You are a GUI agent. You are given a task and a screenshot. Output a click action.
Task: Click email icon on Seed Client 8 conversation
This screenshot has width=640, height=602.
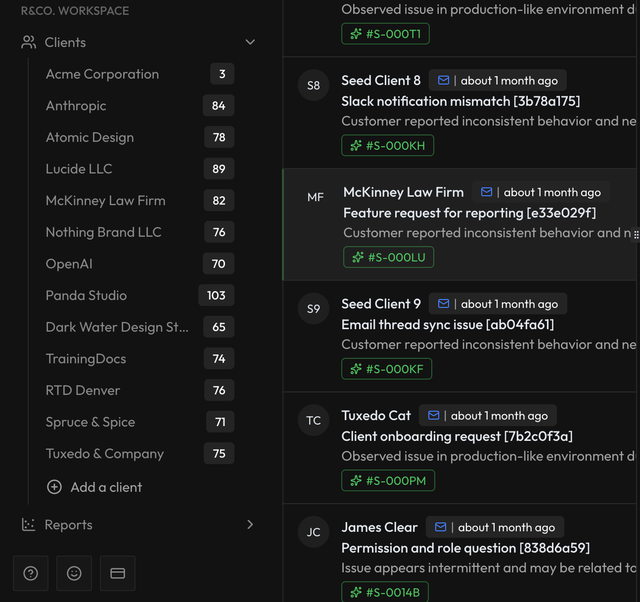pyautogui.click(x=443, y=80)
